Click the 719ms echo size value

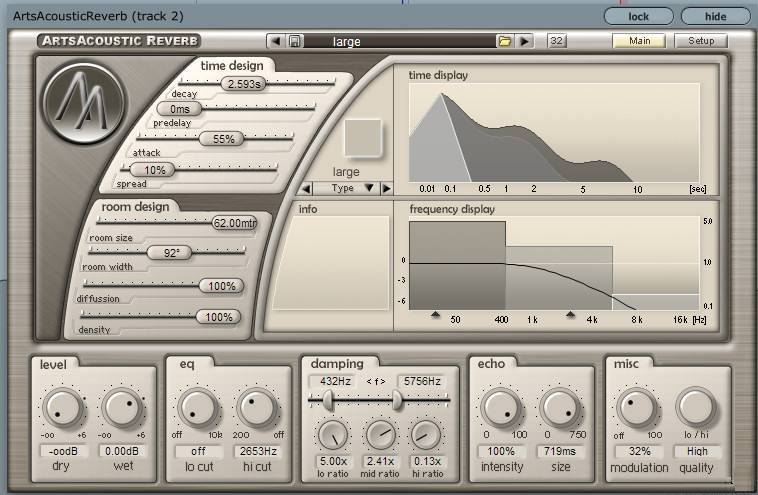(560, 451)
